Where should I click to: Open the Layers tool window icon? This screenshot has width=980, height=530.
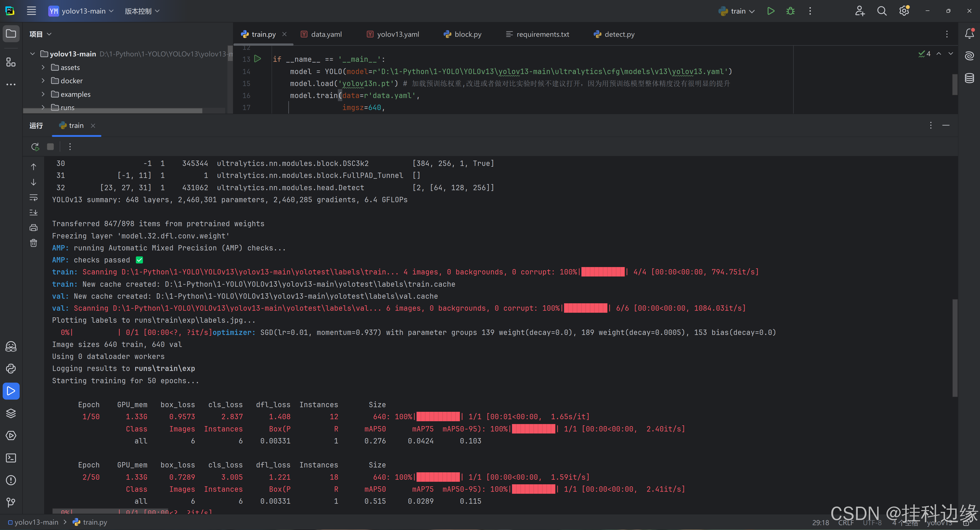click(11, 414)
